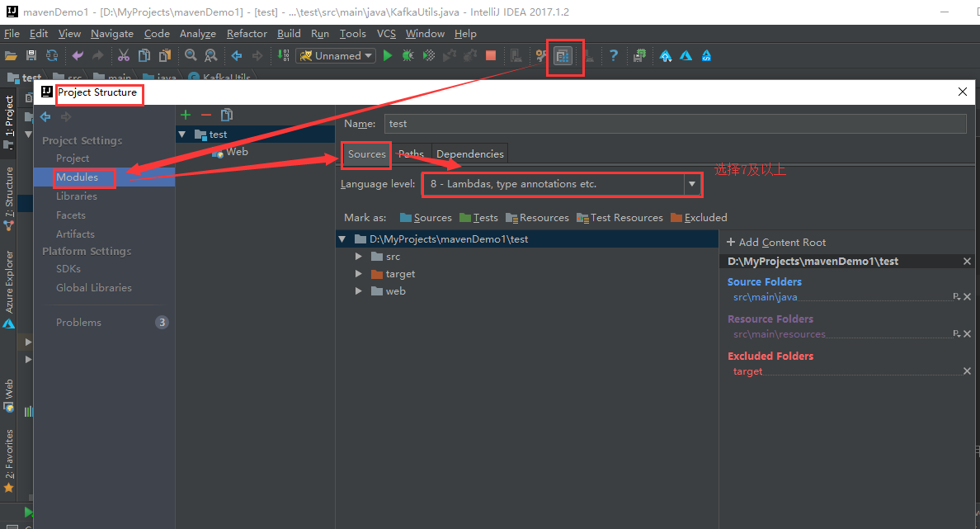Stop the running process with the red square
The width and height of the screenshot is (980, 529).
point(491,55)
